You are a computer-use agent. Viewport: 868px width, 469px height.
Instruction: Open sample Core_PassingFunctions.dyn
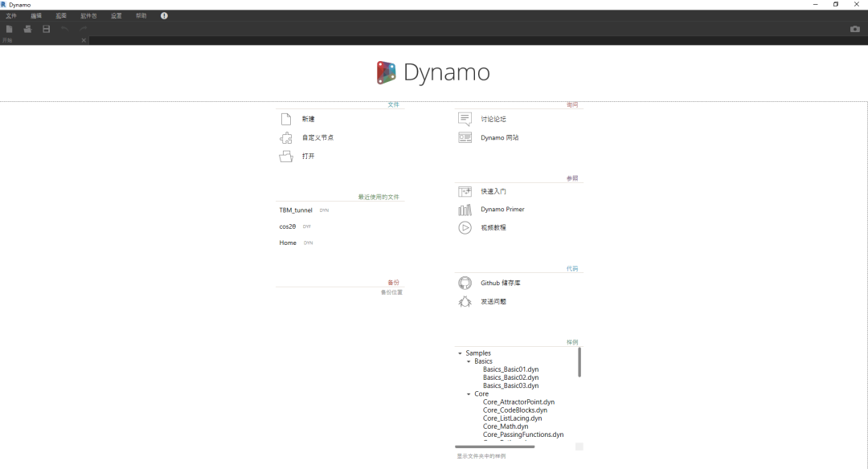click(523, 434)
